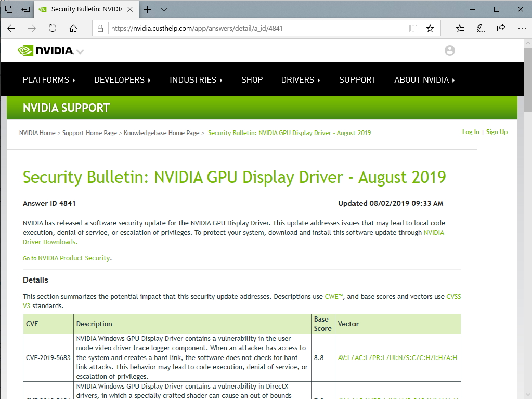
Task: Open Go to NVIDIA Product Security link
Action: pos(67,258)
